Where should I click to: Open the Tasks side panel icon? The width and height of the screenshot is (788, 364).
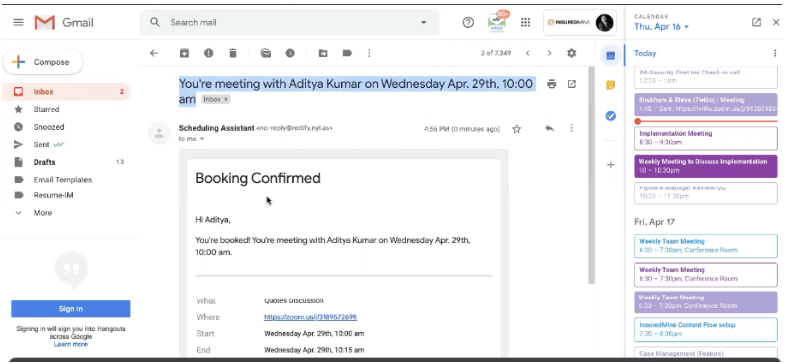point(611,116)
